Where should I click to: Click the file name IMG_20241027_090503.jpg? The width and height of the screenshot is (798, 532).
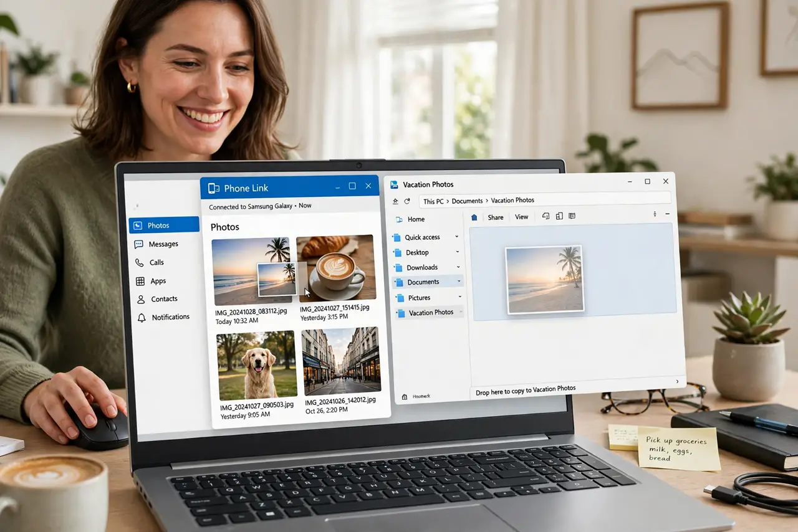tap(256, 407)
